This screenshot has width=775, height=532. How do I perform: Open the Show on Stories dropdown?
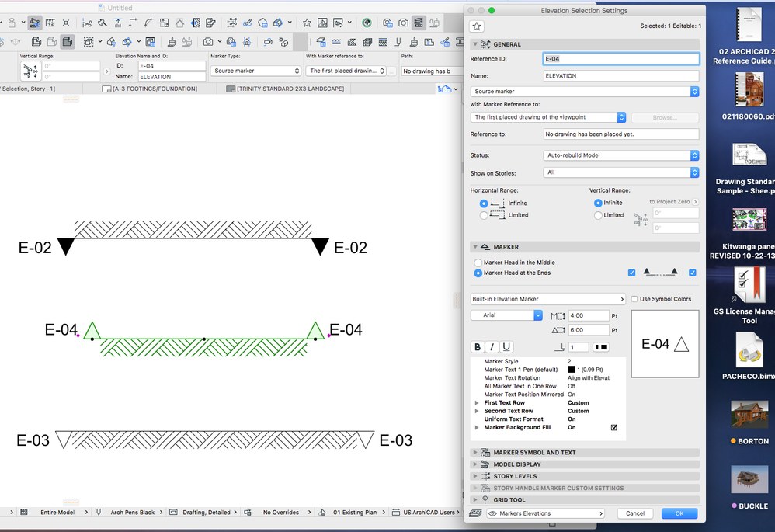pos(620,172)
